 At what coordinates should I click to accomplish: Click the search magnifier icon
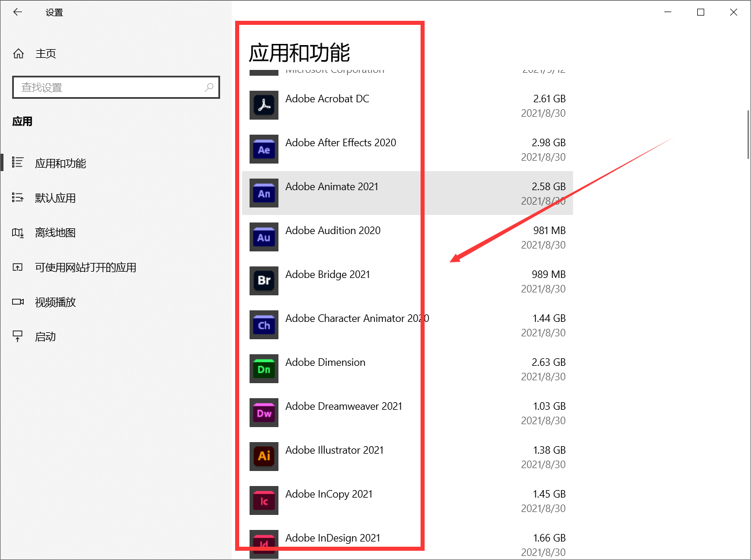(209, 87)
